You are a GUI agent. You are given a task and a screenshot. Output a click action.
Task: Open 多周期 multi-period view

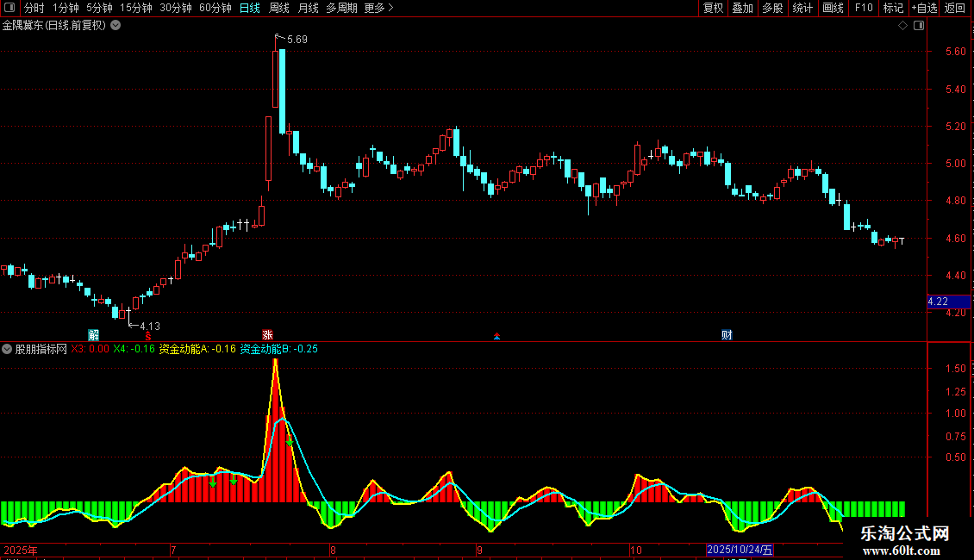pos(341,8)
